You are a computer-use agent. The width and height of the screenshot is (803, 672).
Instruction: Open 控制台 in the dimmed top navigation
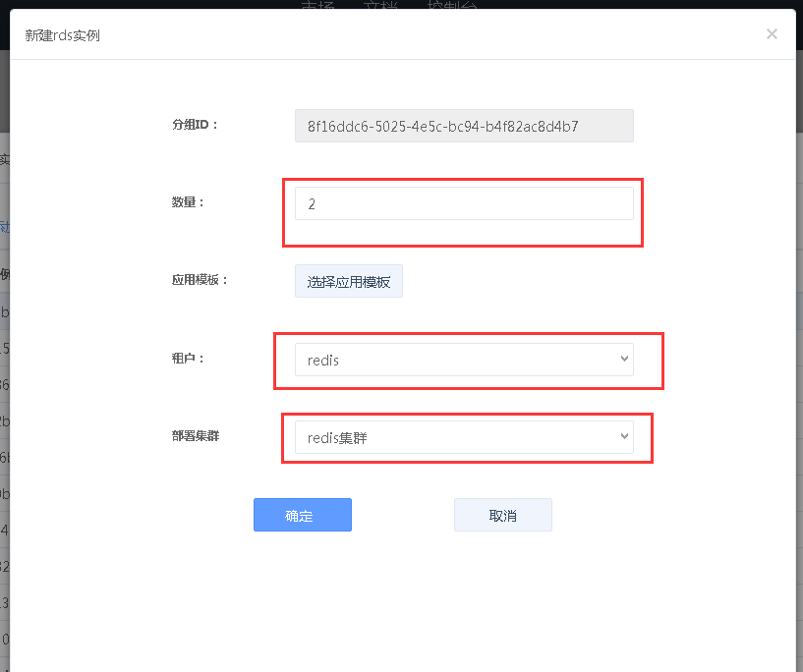pos(452,6)
